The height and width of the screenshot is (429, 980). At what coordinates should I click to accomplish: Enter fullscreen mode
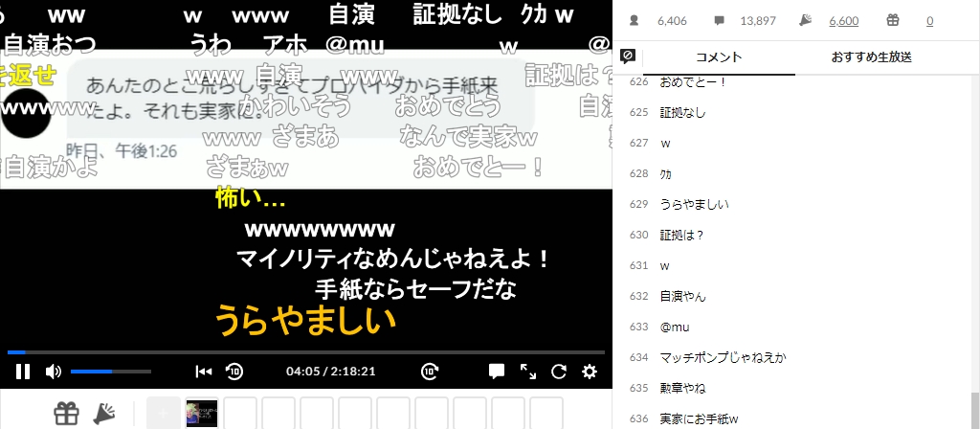pyautogui.click(x=528, y=372)
